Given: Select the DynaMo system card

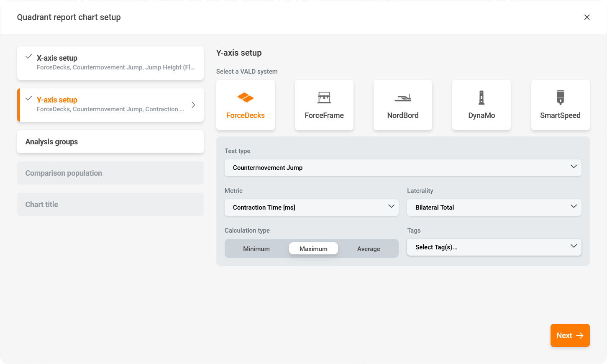Looking at the screenshot, I should point(482,105).
